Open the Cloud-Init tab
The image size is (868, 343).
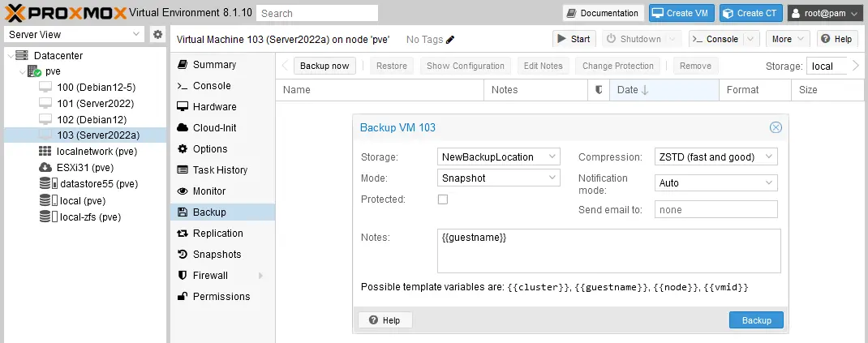(222, 128)
